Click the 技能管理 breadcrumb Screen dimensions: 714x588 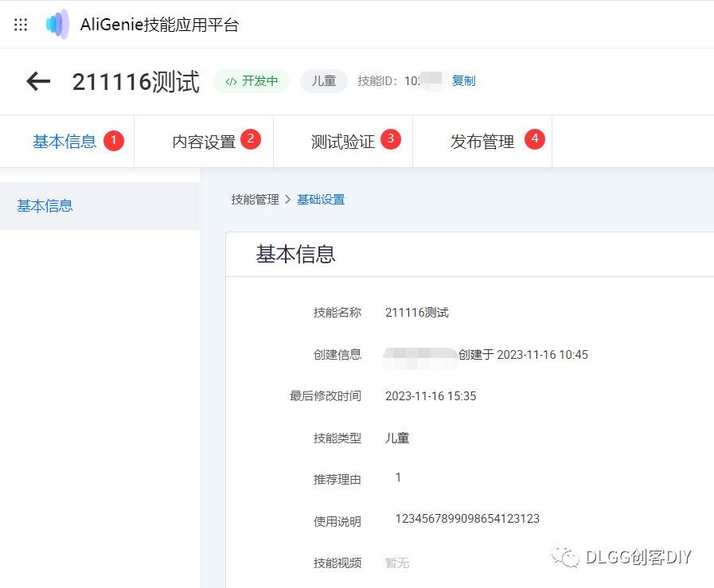pos(255,200)
